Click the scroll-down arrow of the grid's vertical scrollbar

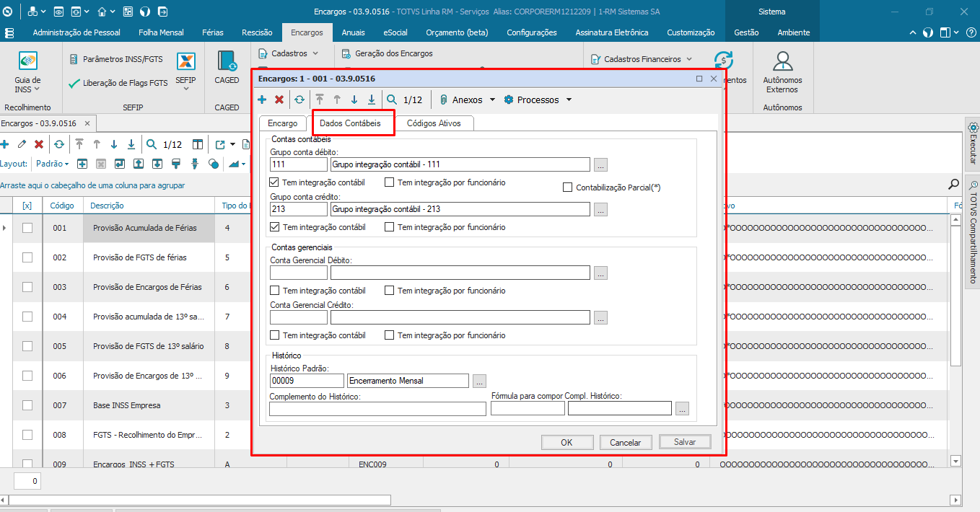pos(956,461)
